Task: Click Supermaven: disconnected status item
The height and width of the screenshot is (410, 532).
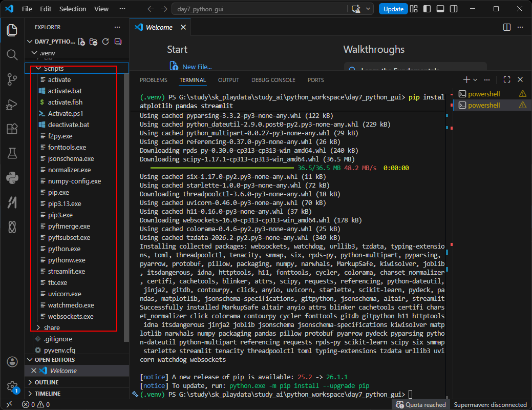Action: 490,404
